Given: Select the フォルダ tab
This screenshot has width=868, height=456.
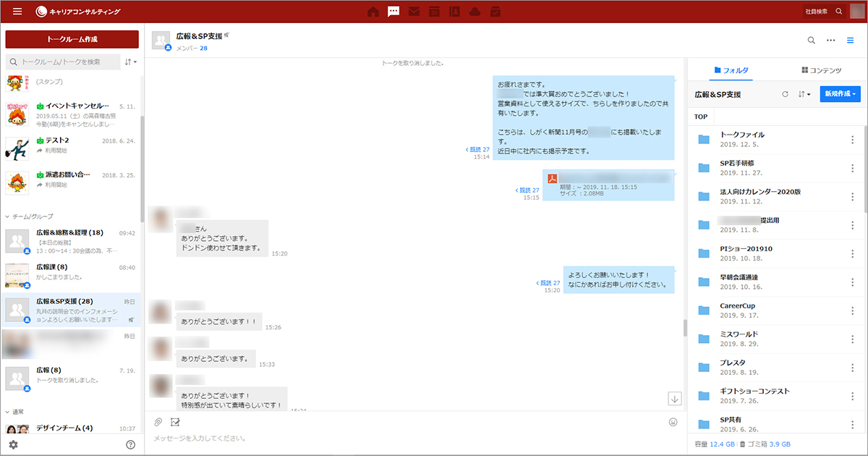Looking at the screenshot, I should pos(731,70).
